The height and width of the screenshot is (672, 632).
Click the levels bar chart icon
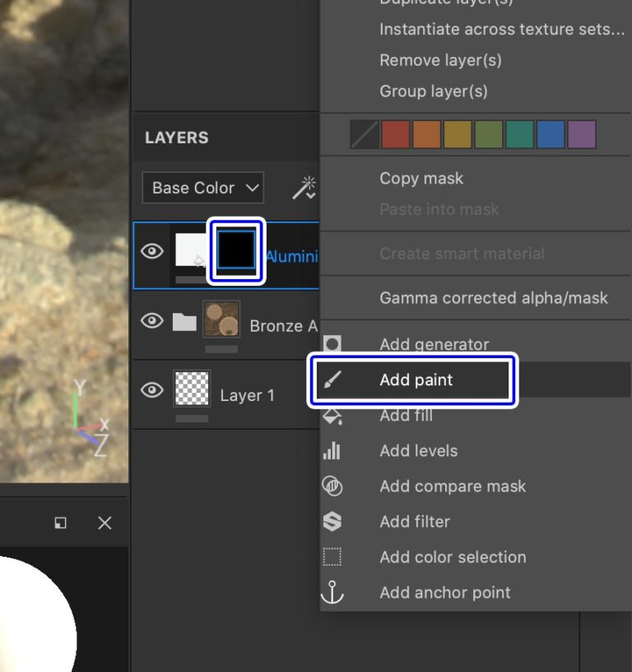point(332,450)
